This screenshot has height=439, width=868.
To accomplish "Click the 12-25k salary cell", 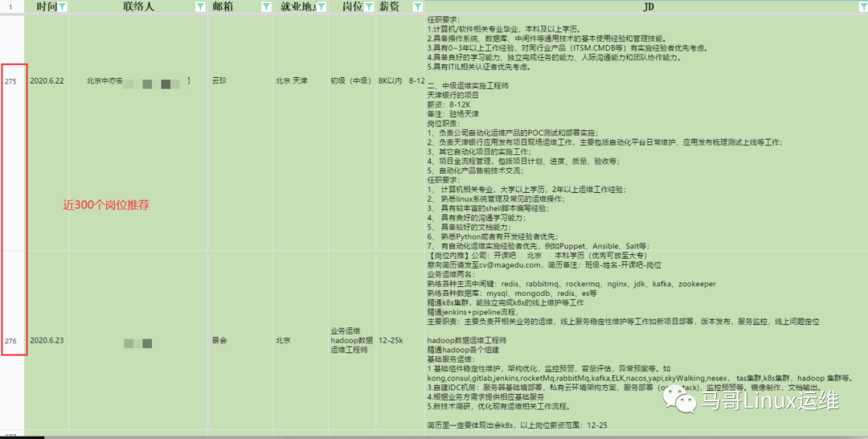I will click(400, 340).
